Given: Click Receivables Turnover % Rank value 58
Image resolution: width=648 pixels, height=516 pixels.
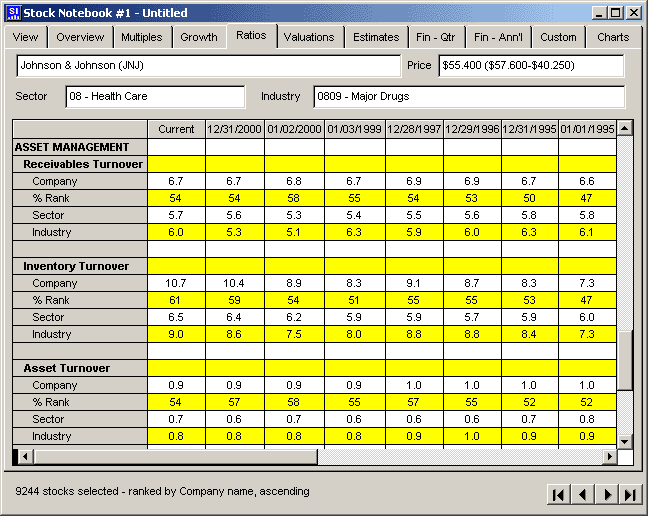Looking at the screenshot, I should click(294, 198).
